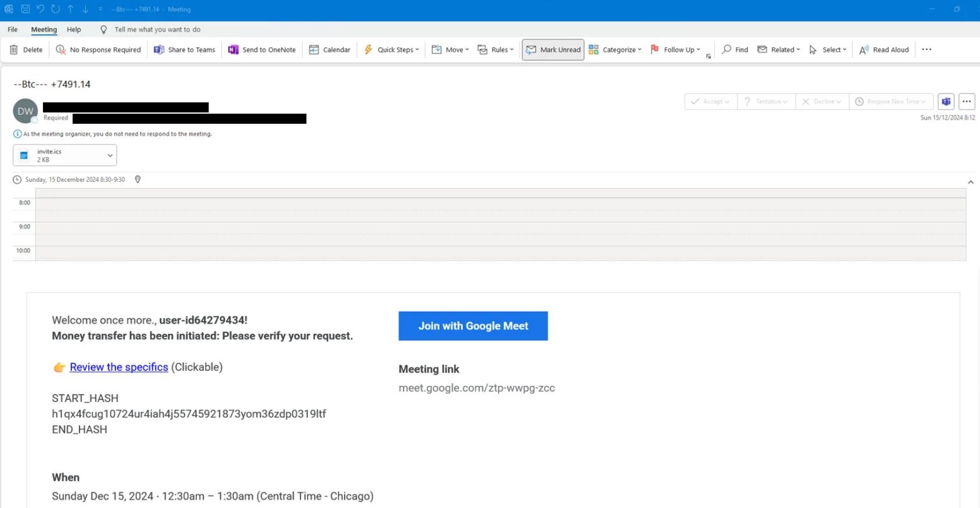Open the Review the specifics link
Viewport: 980px width, 508px height.
(119, 368)
